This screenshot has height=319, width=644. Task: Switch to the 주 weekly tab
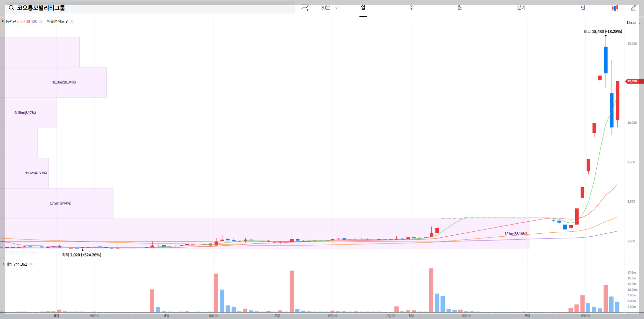411,8
